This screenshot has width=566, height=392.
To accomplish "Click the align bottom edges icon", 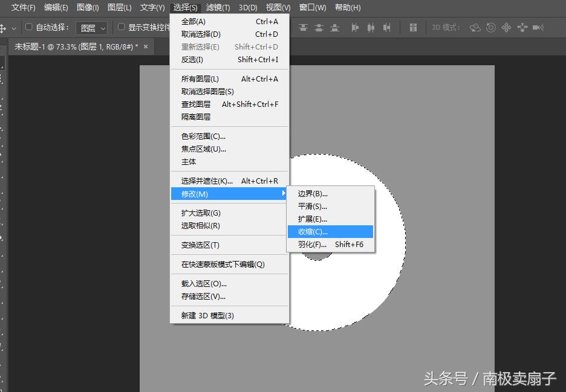I will pos(336,28).
